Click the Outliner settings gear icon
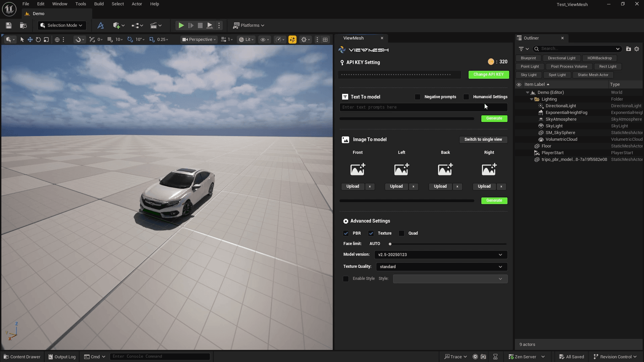Screen dimensions: 644x362 click(x=637, y=49)
